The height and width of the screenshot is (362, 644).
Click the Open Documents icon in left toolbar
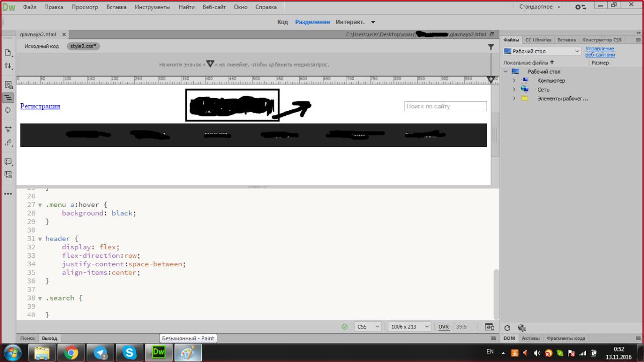8,52
